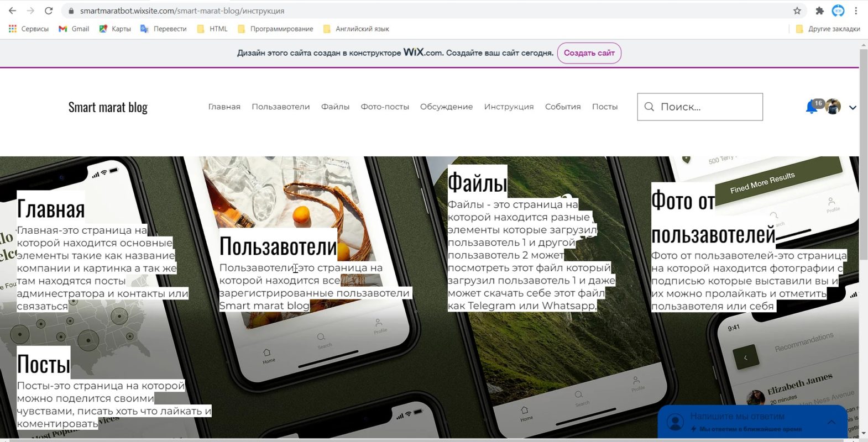Open Другие закладки folder
This screenshot has width=868, height=442.
[x=827, y=29]
